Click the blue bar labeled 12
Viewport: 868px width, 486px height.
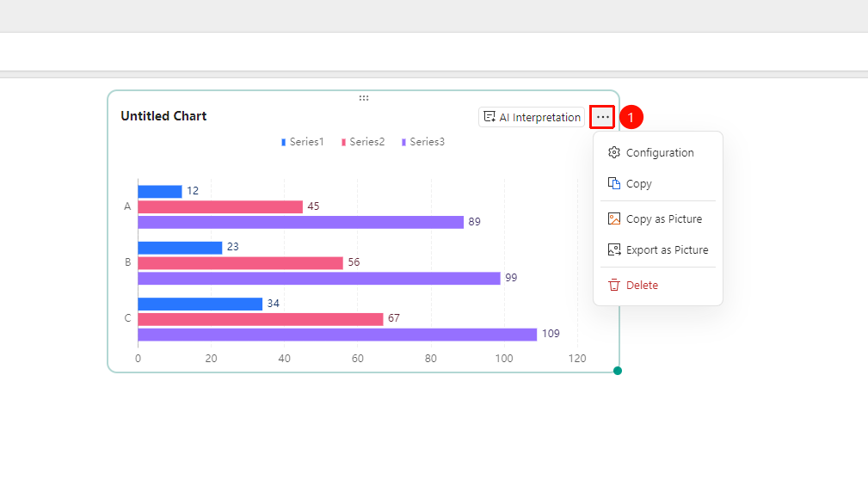pos(160,192)
